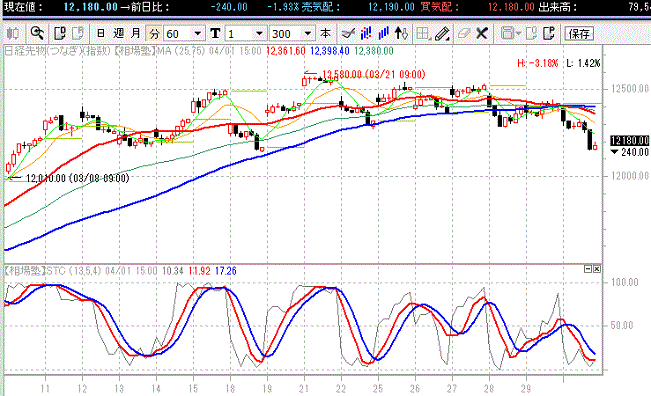Click the first document copy icon
Screen dimensions: 651x396
[60, 33]
